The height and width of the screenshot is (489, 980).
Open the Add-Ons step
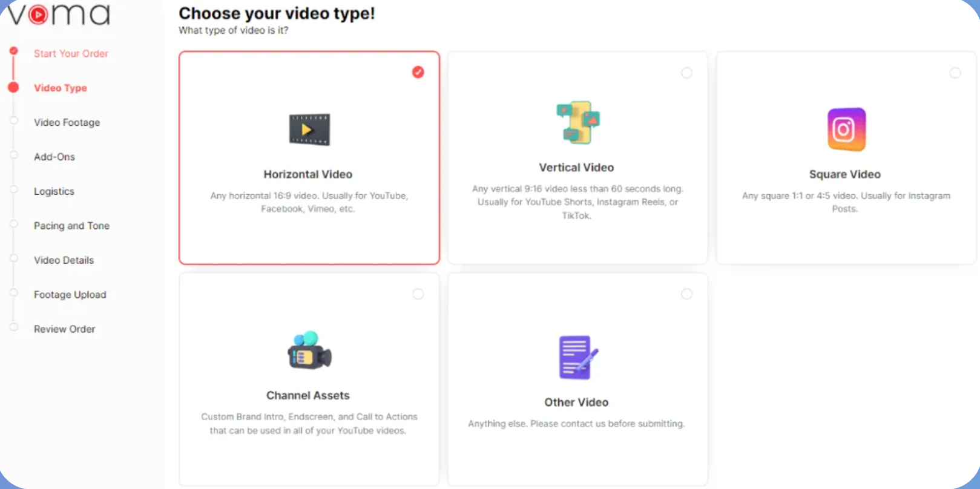54,157
